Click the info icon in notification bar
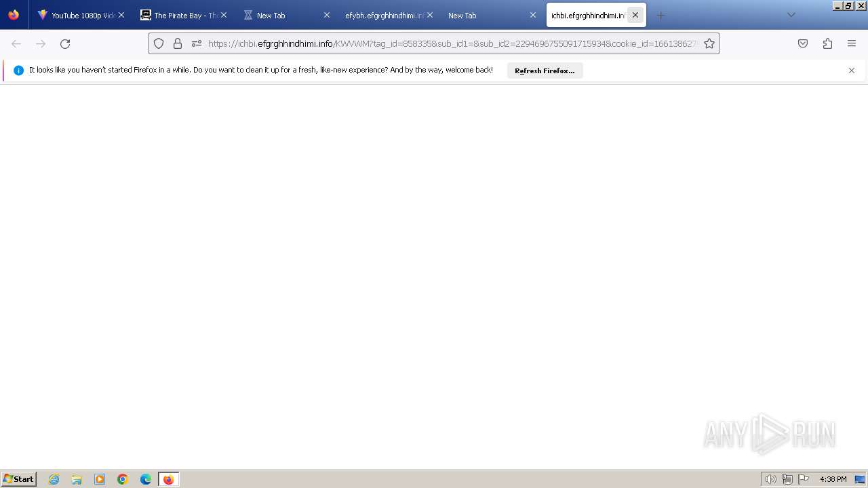 (18, 70)
